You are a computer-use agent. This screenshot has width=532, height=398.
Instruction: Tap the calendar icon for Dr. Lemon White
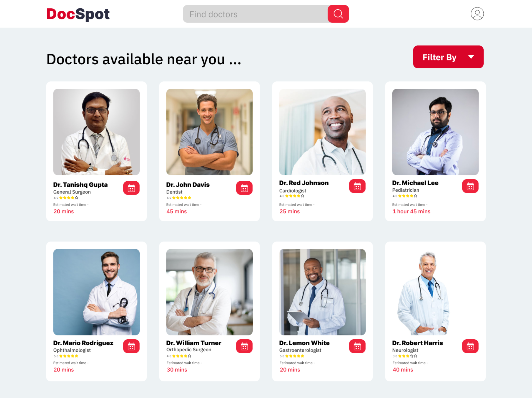[357, 346]
